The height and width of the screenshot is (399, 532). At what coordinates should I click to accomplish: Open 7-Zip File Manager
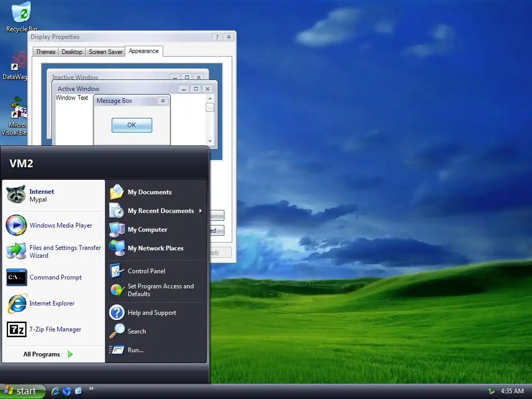[54, 329]
